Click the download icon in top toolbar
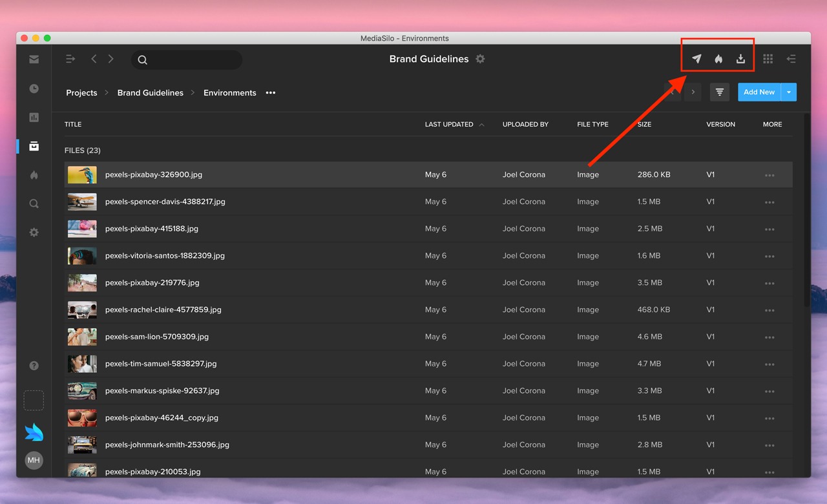This screenshot has width=827, height=504. click(740, 59)
